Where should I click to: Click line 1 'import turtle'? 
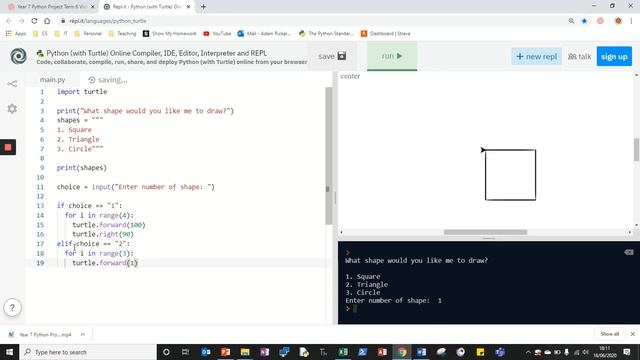click(82, 92)
